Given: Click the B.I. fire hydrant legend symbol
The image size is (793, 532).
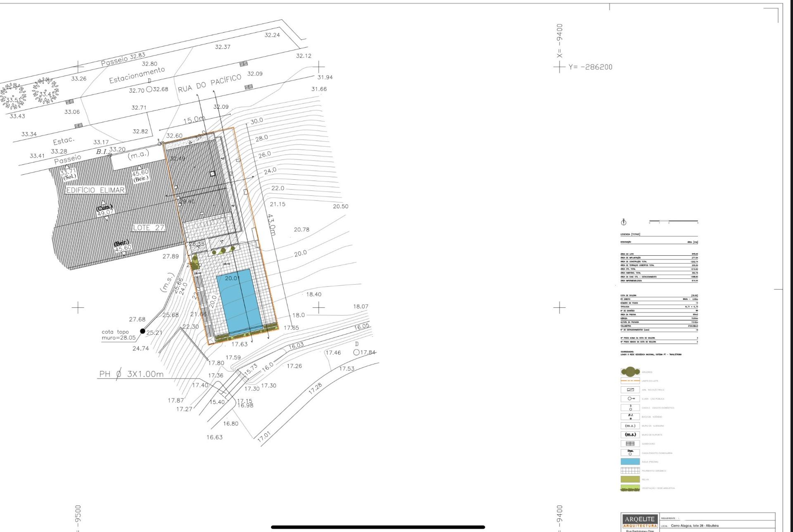Looking at the screenshot, I should (630, 417).
